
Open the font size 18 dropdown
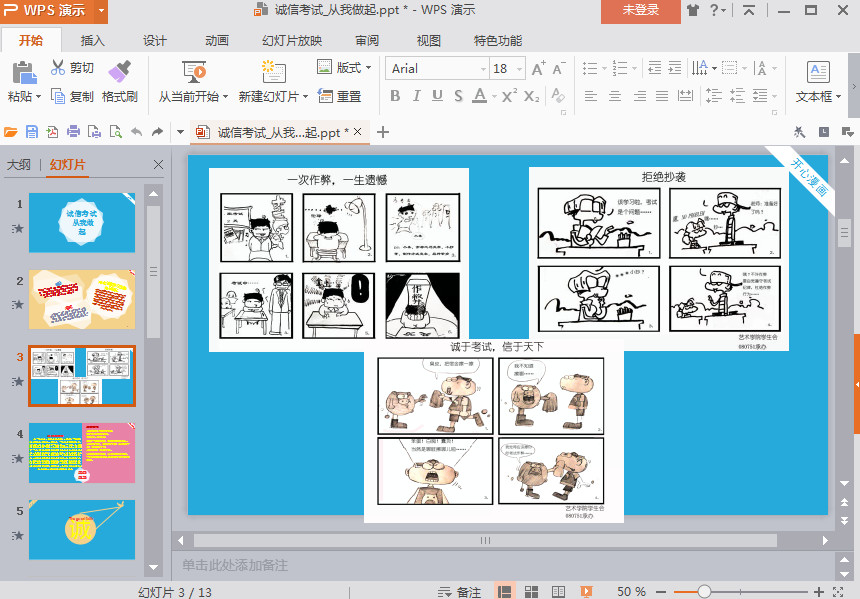coord(519,69)
